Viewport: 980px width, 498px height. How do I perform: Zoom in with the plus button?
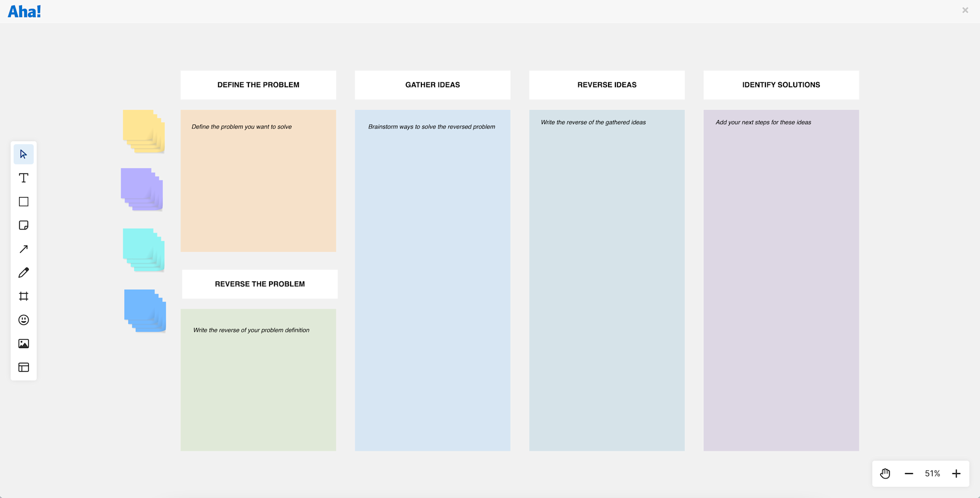click(956, 473)
